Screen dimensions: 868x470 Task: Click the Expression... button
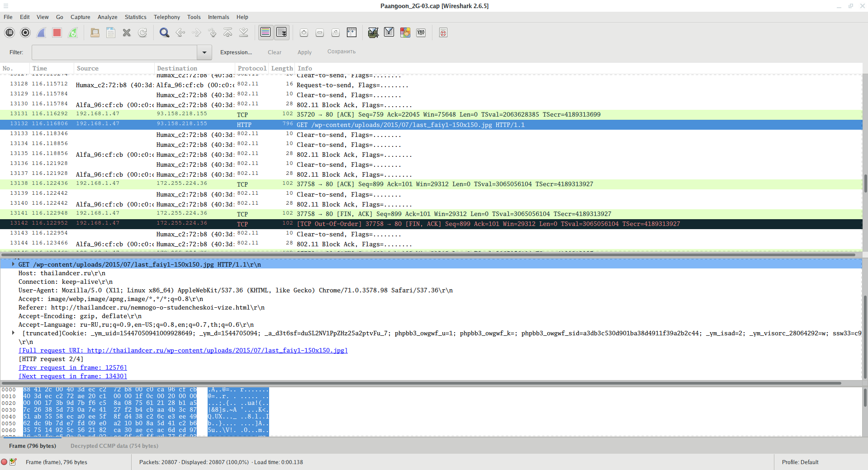[236, 52]
